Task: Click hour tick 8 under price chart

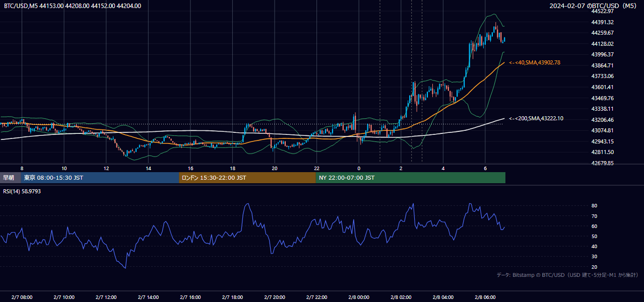Action: click(22, 168)
